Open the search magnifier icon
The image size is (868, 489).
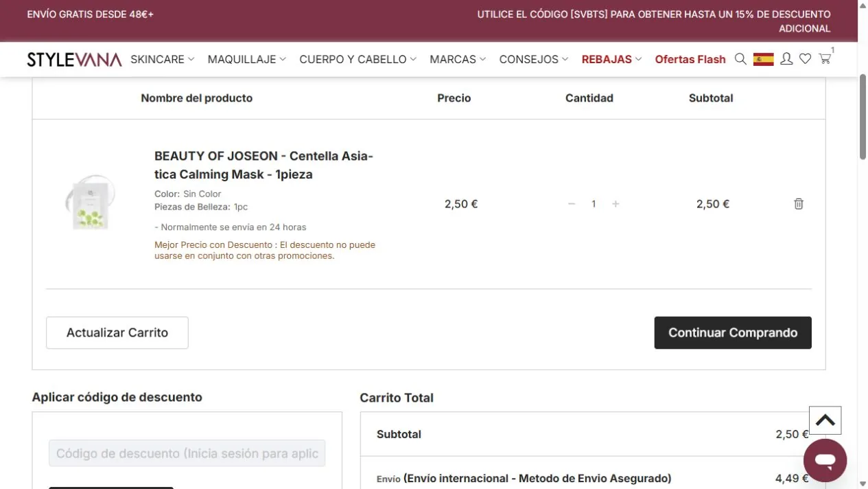(x=740, y=59)
